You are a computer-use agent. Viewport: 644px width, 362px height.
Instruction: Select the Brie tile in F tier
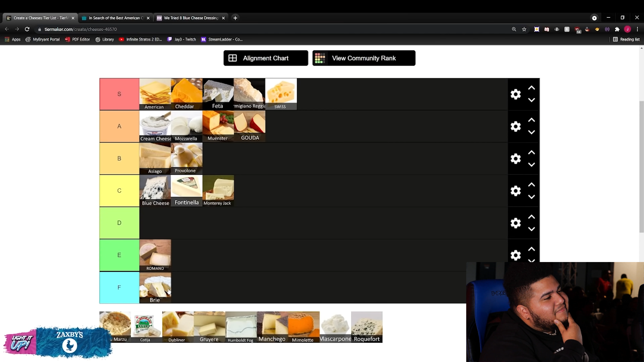click(x=155, y=288)
